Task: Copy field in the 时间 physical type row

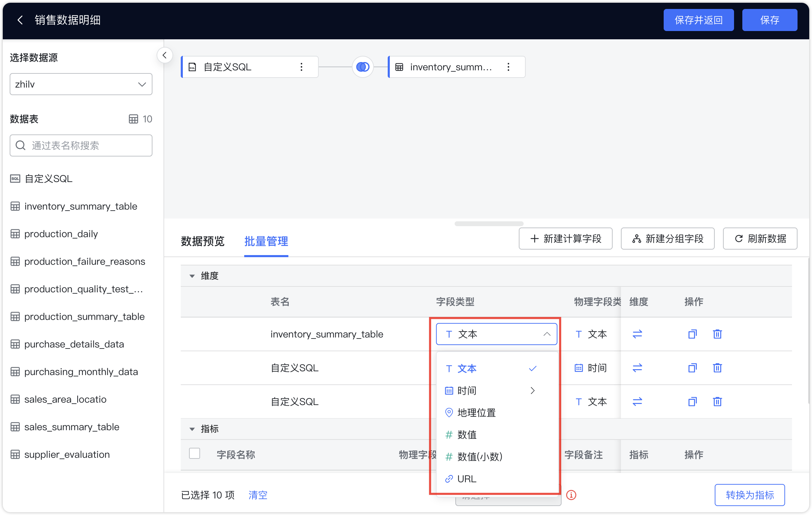Action: [692, 367]
